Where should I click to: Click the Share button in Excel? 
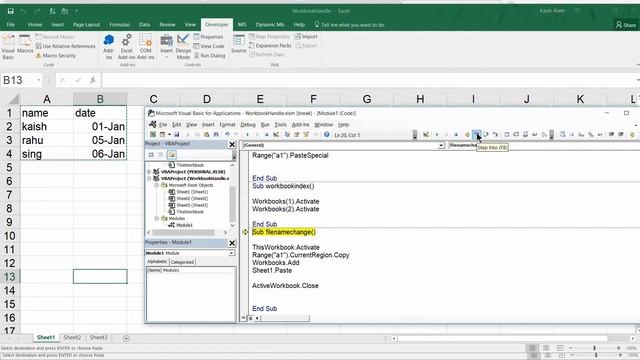(x=626, y=25)
